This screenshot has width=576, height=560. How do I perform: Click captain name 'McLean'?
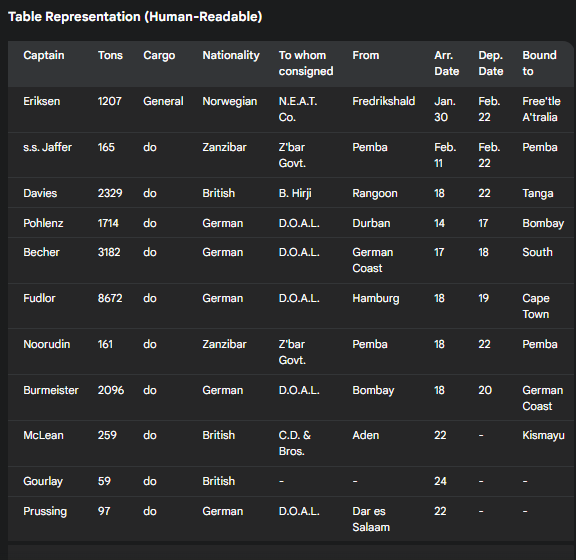pyautogui.click(x=43, y=435)
